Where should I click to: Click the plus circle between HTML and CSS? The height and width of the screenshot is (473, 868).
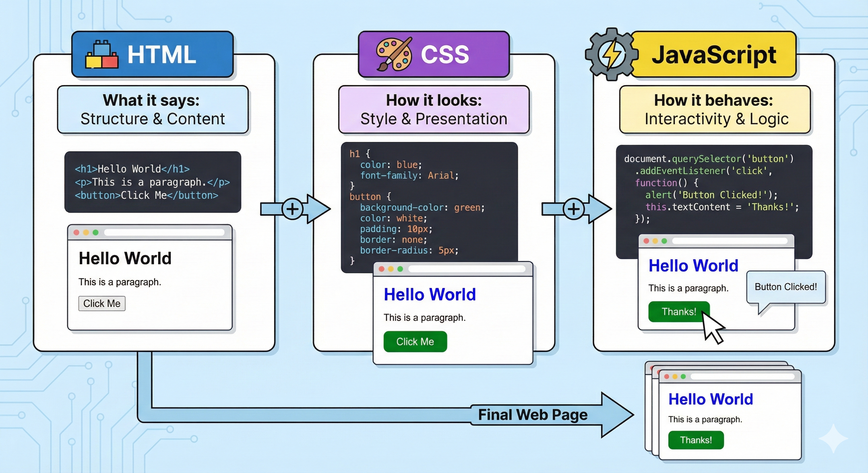pyautogui.click(x=292, y=209)
